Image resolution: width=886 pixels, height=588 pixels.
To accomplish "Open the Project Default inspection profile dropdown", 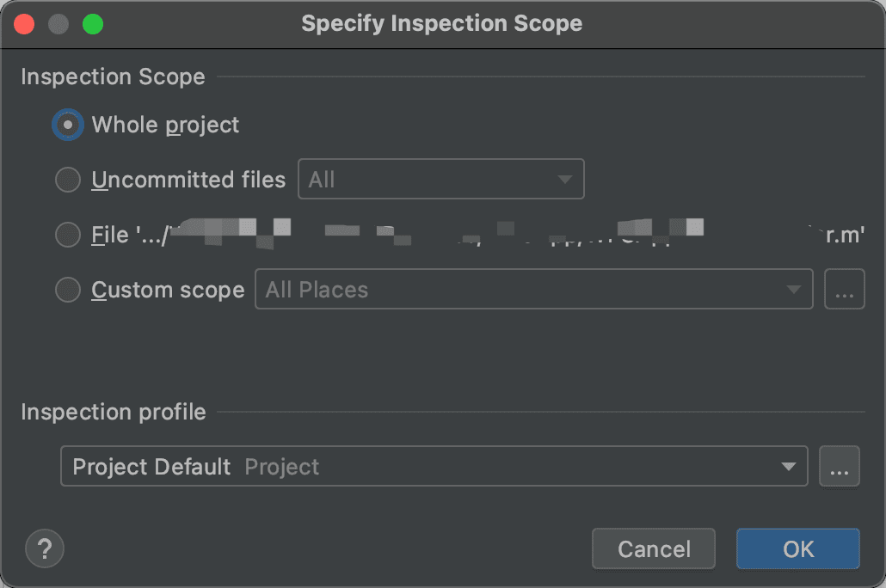I will coord(434,467).
